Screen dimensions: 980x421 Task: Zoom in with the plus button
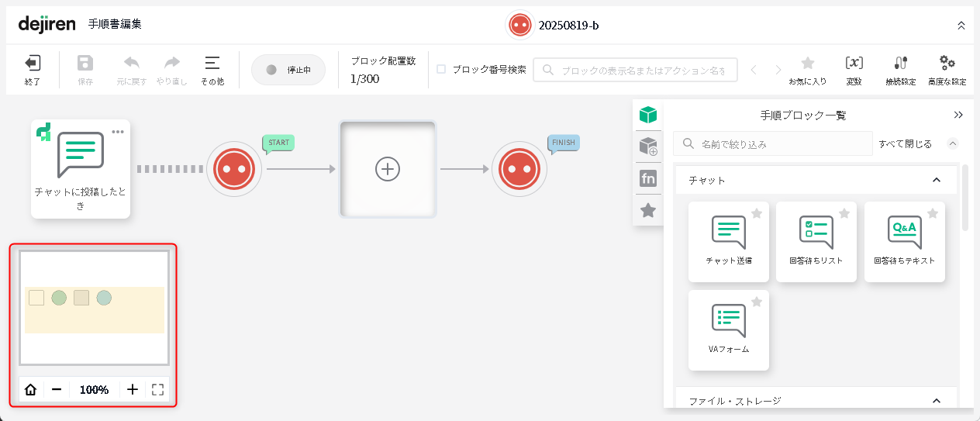coord(133,389)
